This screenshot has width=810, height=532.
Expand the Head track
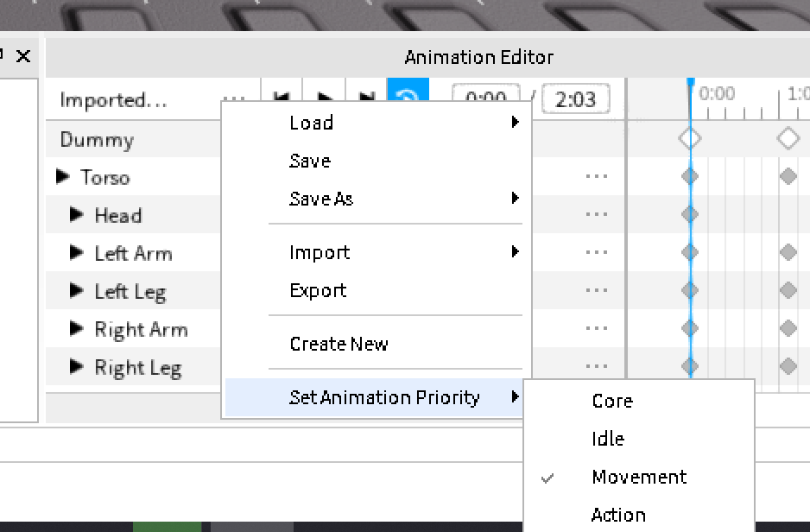coord(77,215)
